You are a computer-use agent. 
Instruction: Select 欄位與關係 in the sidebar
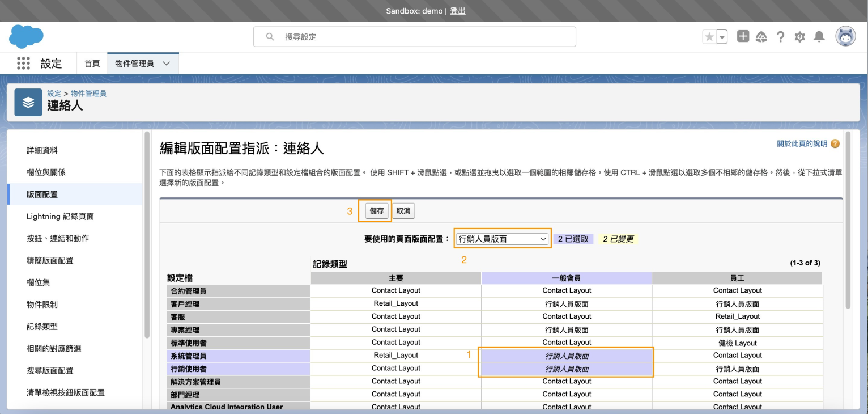coord(46,172)
